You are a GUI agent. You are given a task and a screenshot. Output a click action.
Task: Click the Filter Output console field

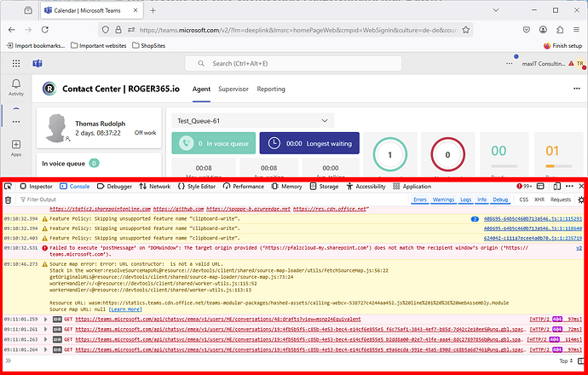point(212,200)
